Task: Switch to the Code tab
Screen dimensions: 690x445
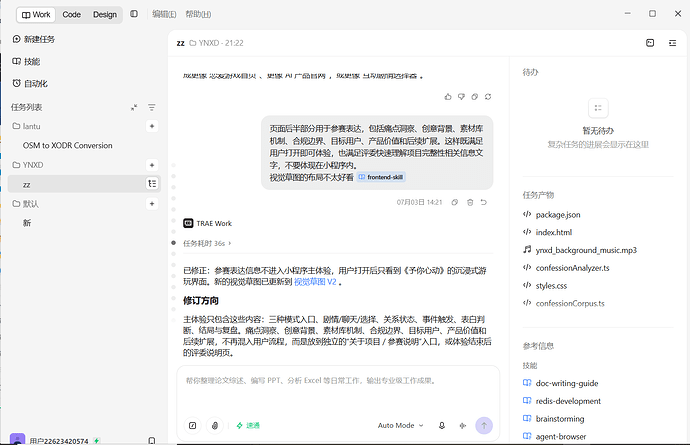Action: (x=71, y=15)
